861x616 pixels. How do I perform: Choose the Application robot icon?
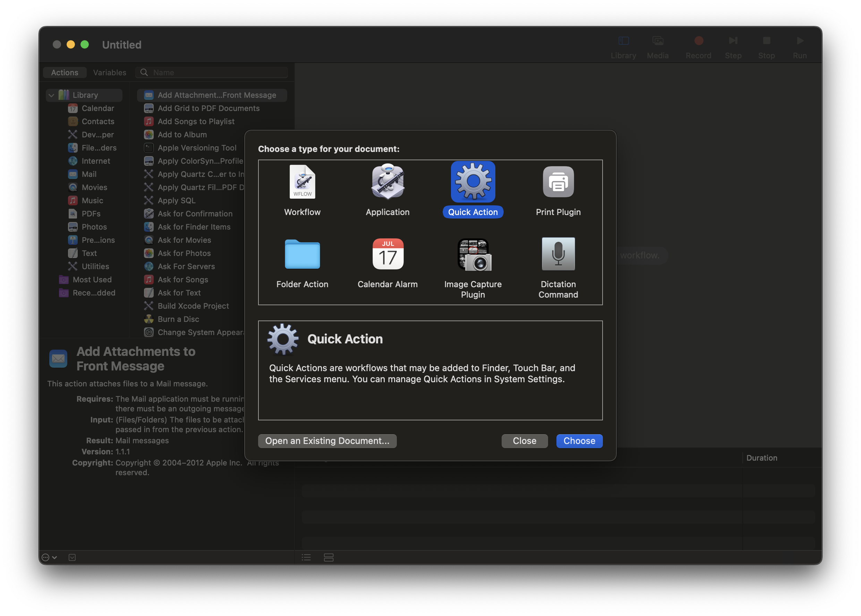point(387,182)
